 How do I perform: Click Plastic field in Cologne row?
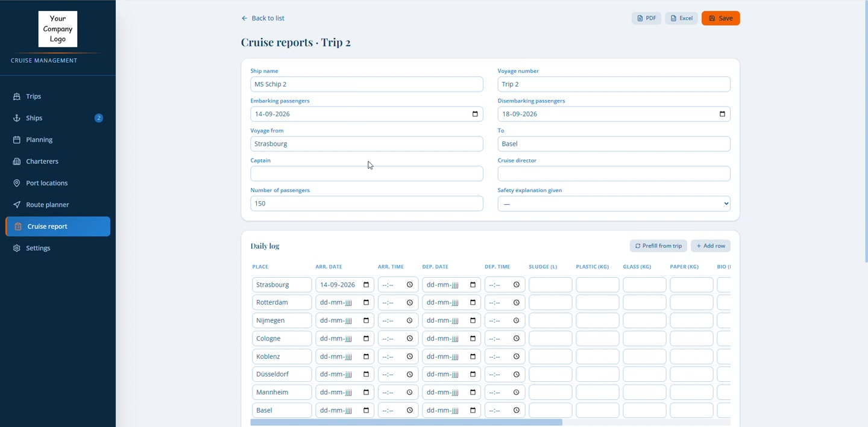597,338
